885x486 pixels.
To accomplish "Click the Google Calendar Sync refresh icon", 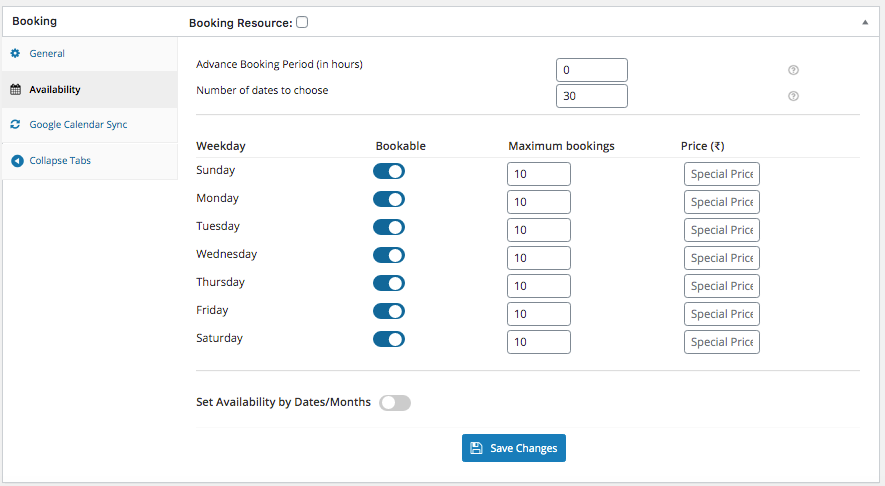I will click(15, 124).
